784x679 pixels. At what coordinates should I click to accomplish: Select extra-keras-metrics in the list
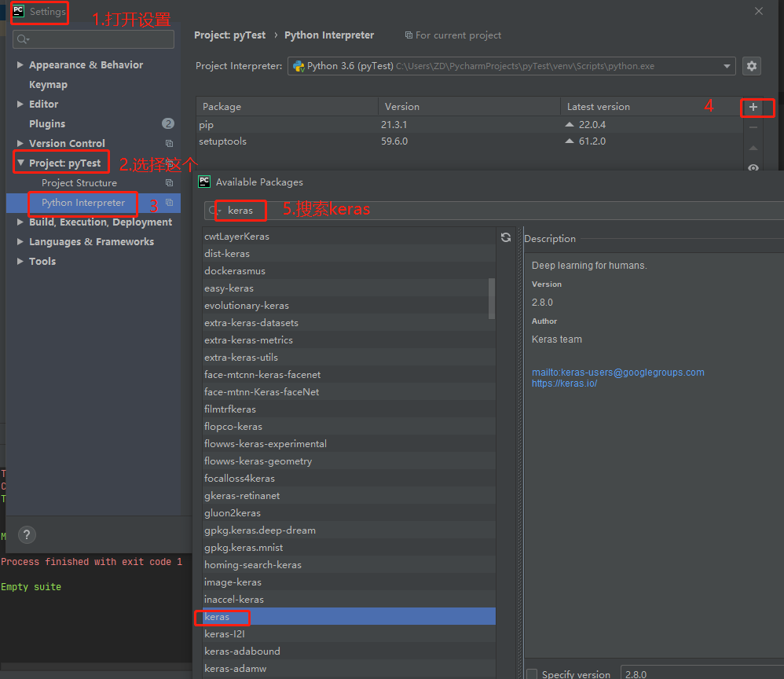click(x=349, y=339)
